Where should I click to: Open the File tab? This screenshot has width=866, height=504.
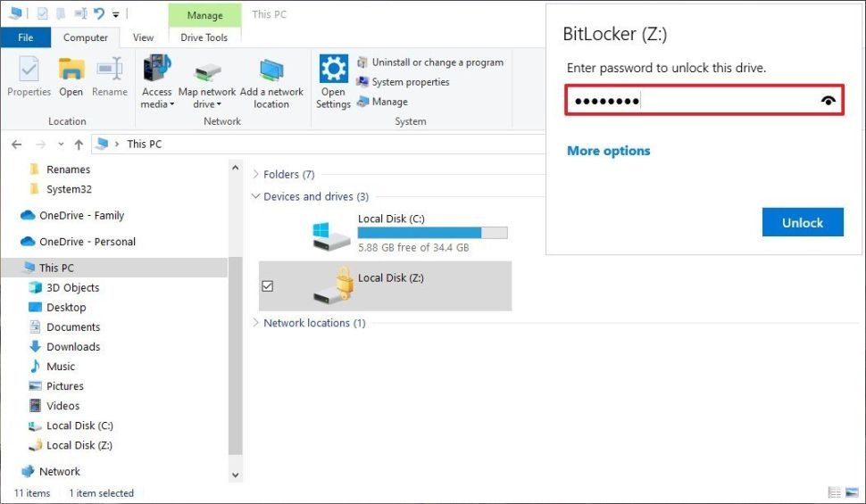pyautogui.click(x=25, y=37)
